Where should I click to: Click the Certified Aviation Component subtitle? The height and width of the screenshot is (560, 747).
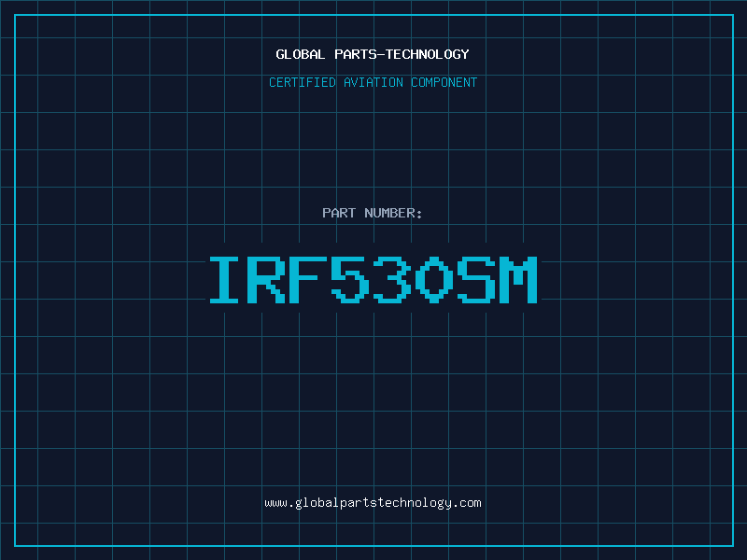pyautogui.click(x=373, y=82)
